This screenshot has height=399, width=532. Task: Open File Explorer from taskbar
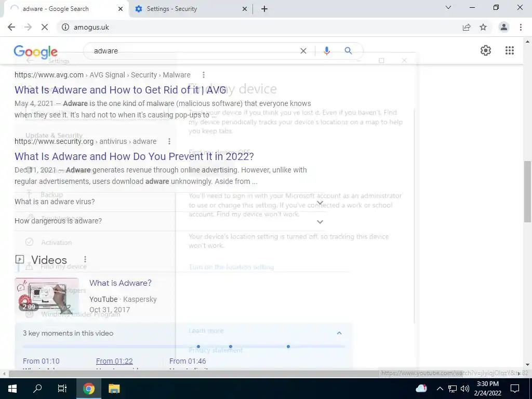[114, 389]
